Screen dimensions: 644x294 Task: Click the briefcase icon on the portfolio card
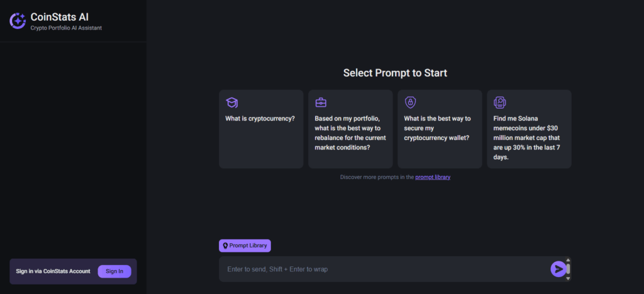321,102
